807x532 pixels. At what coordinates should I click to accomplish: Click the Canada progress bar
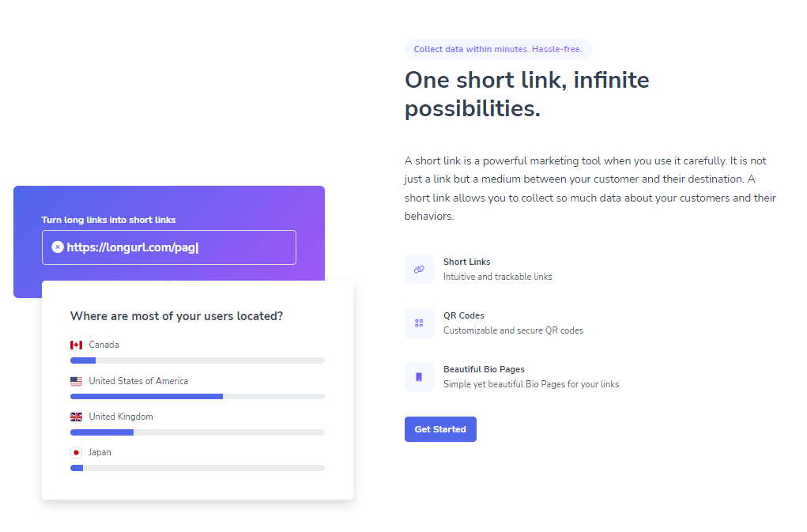[198, 360]
